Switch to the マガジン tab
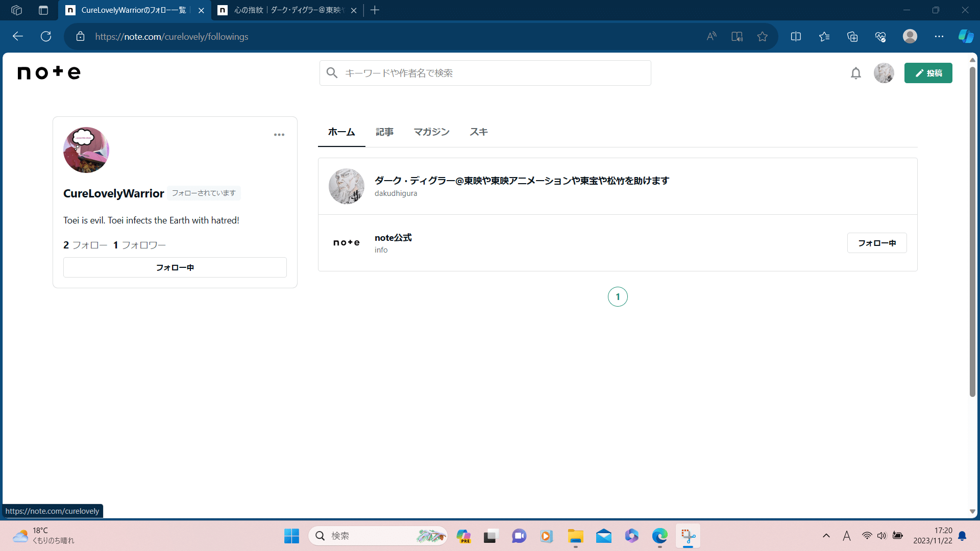The width and height of the screenshot is (980, 551). pos(431,132)
